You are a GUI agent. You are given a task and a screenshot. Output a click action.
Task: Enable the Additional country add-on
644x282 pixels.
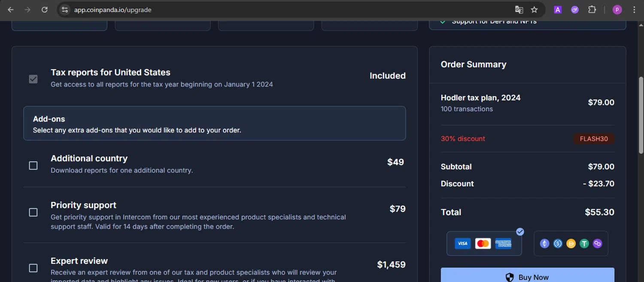point(33,166)
